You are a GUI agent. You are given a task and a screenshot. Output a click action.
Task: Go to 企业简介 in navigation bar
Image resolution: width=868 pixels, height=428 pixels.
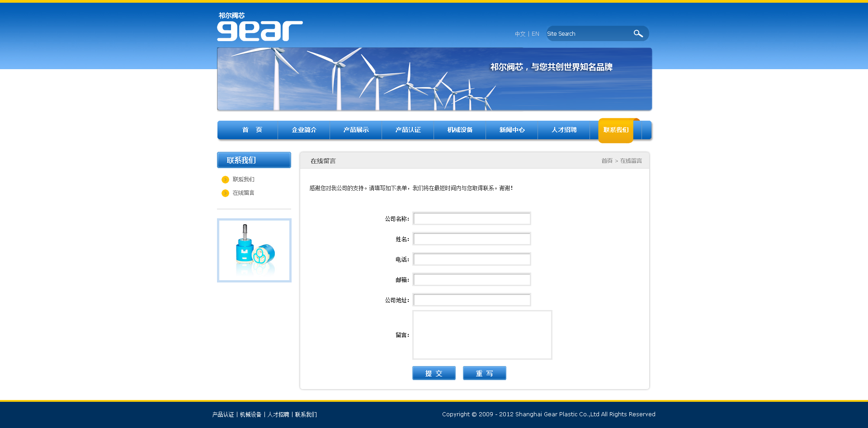click(304, 130)
